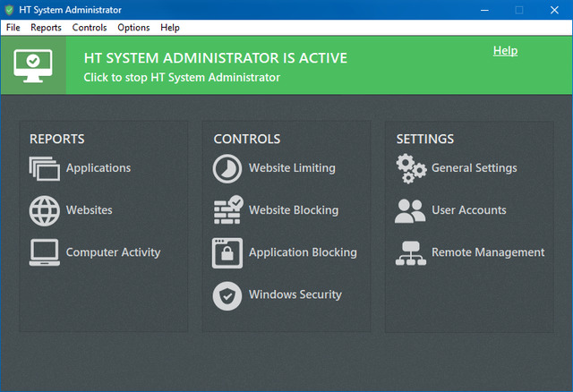The image size is (573, 392).
Task: Click the Website Blocking text label
Action: tap(293, 210)
